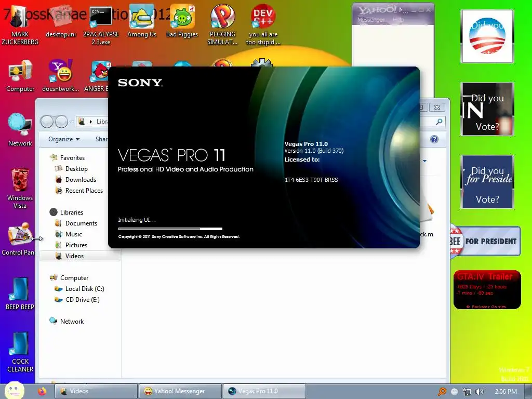Open the Control Panel desktop icon

point(18,239)
